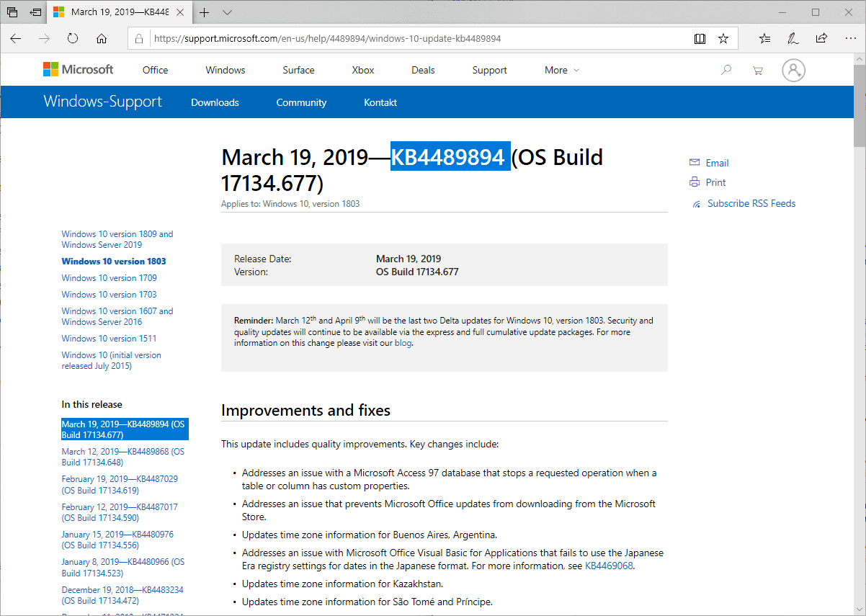Click the Print link text
The image size is (866, 616).
[715, 182]
